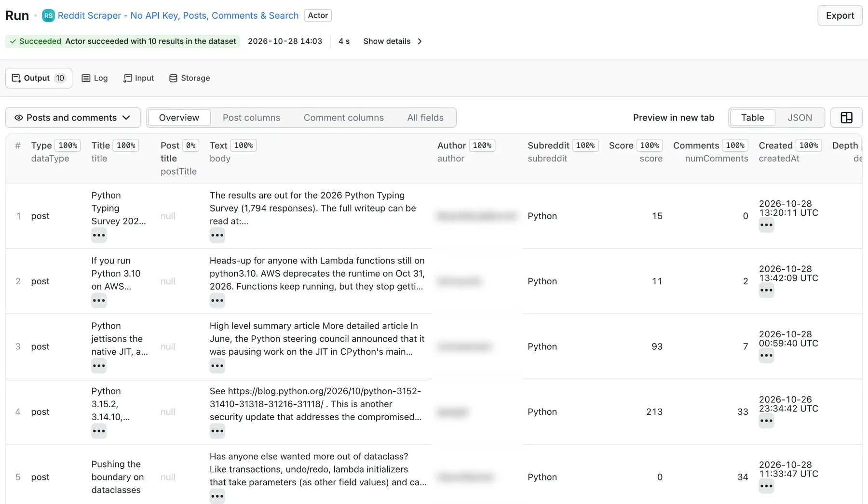Open the Reddit Scraper actor link

[x=178, y=15]
